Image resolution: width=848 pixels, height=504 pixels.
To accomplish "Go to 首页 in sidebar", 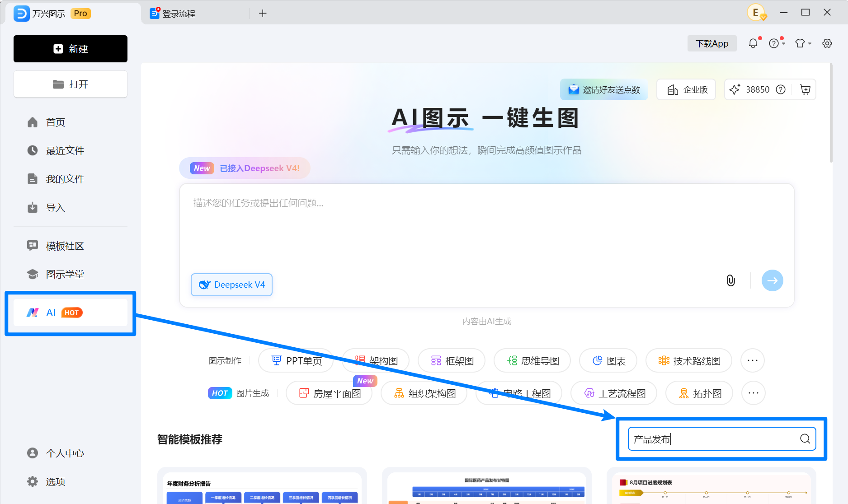I will click(71, 122).
